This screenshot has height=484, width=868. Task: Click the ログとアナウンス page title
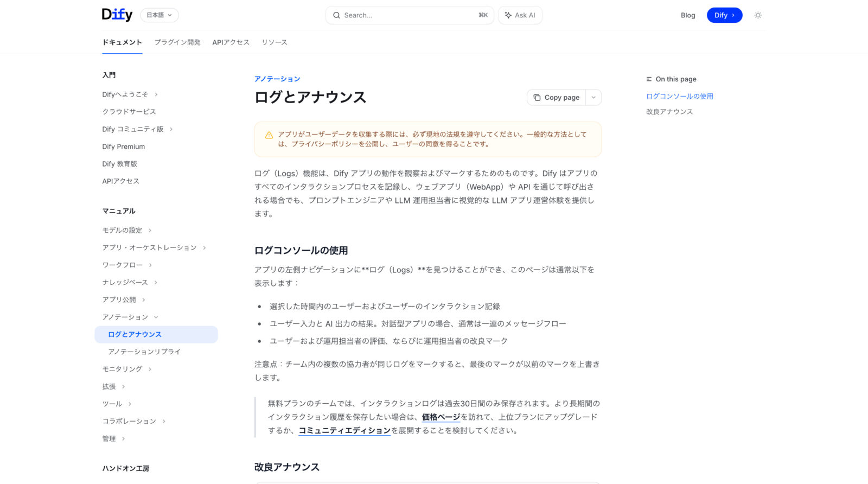310,97
